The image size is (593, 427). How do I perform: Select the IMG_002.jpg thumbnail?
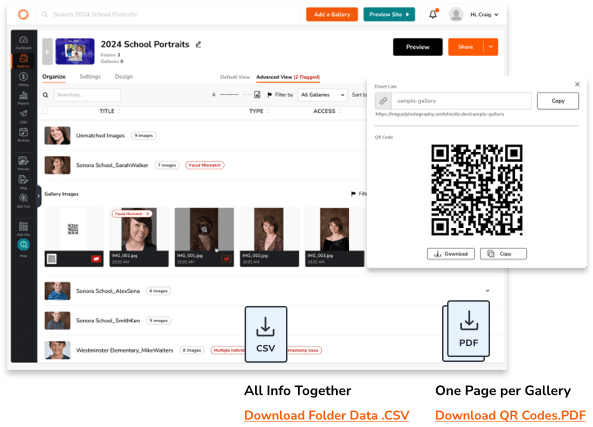269,237
